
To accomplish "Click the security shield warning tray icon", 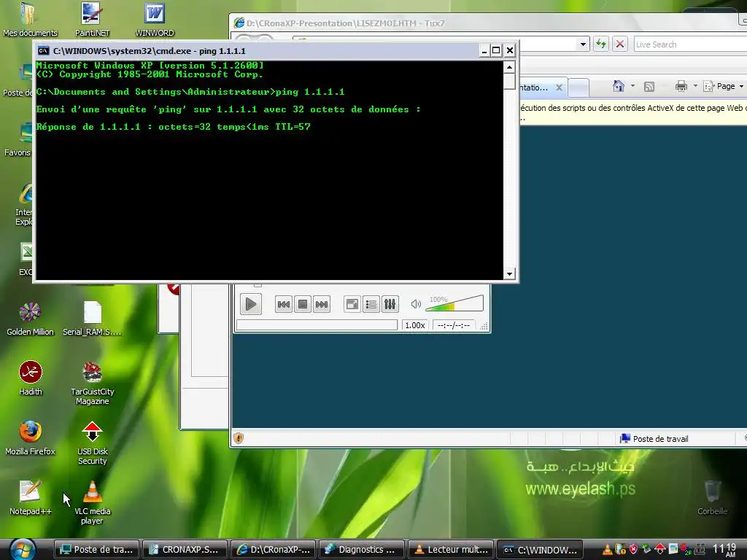I will click(620, 550).
